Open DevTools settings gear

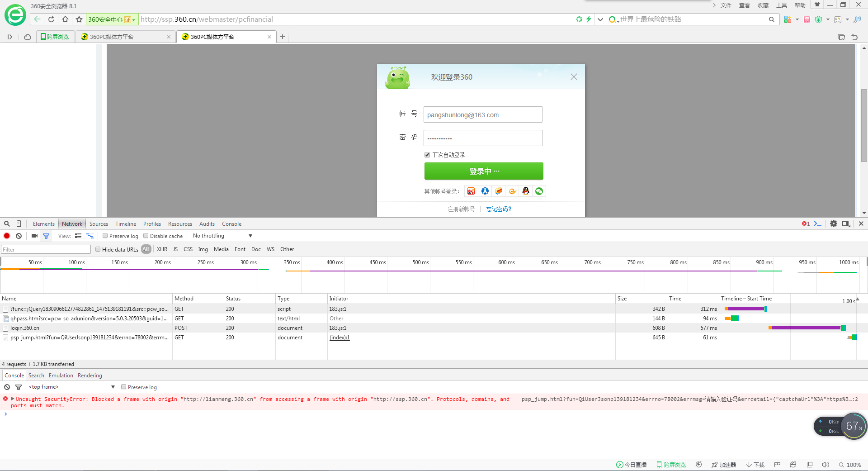834,224
